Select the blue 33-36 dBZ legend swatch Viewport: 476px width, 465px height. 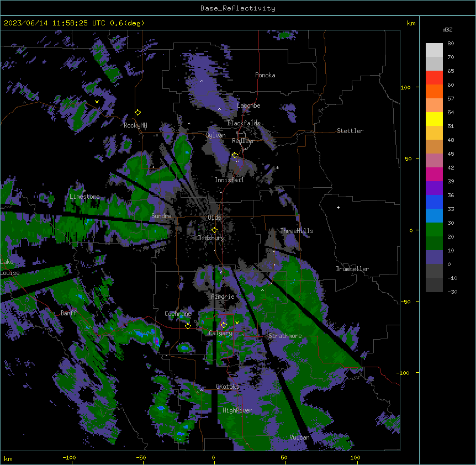pyautogui.click(x=434, y=202)
